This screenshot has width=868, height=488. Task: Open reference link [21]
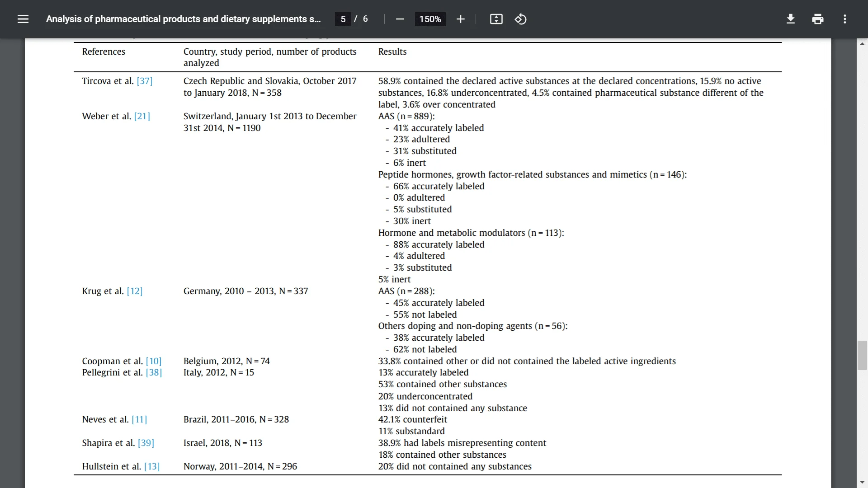pos(142,116)
